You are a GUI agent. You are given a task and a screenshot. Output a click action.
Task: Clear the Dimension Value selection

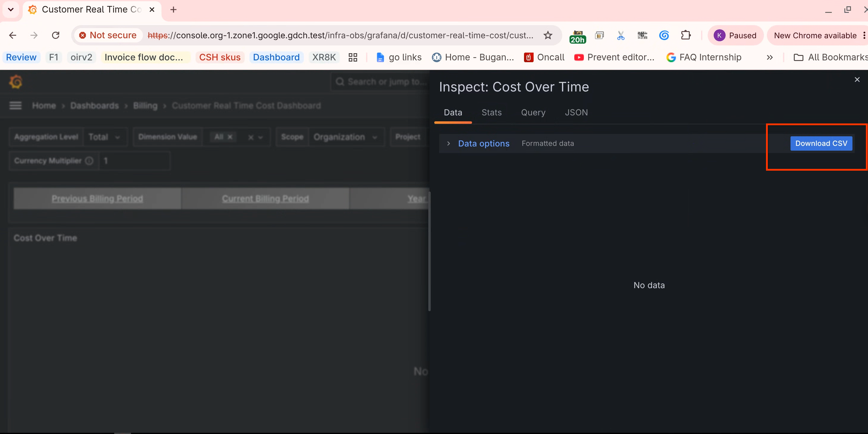[251, 137]
